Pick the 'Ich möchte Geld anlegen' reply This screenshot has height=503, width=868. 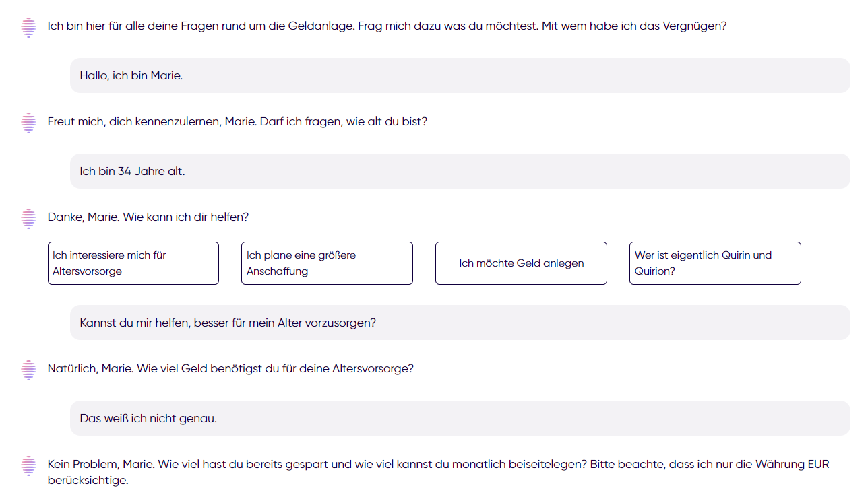[x=521, y=263]
